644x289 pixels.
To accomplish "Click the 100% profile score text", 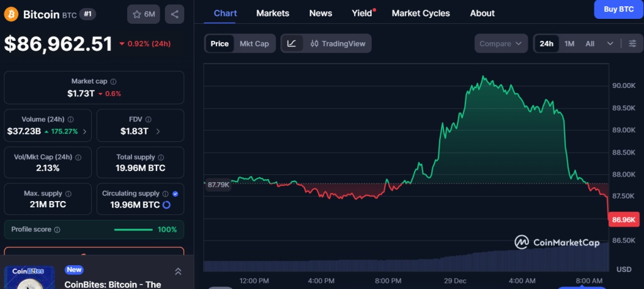I will (x=167, y=230).
